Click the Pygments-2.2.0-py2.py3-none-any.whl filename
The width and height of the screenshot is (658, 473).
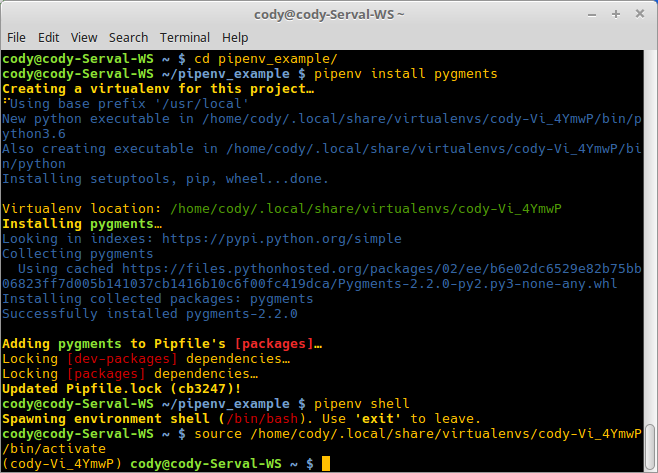point(478,284)
